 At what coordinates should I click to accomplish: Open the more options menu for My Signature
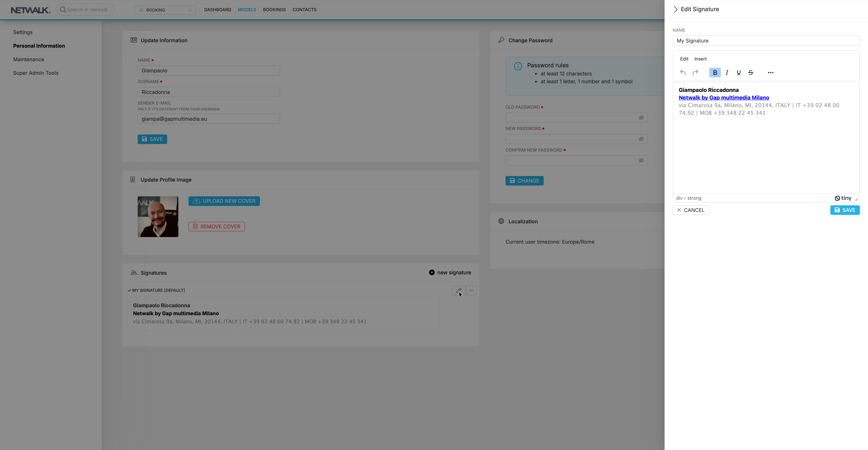click(x=471, y=290)
